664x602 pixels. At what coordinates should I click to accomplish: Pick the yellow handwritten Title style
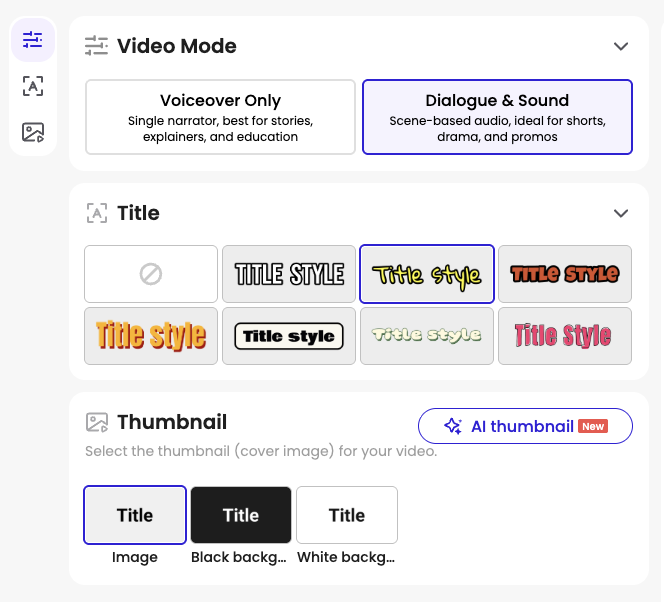[427, 274]
